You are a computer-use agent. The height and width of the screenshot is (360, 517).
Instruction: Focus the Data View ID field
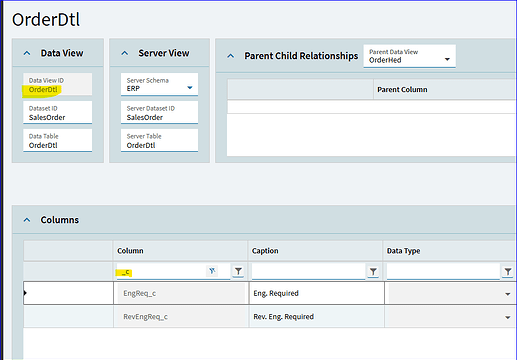(x=57, y=85)
